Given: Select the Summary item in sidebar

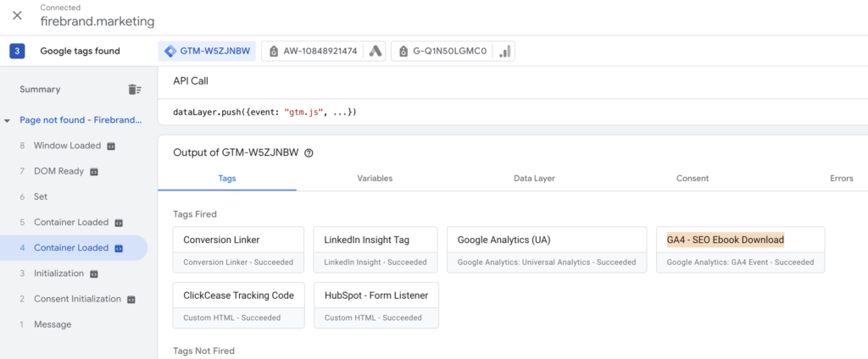Looking at the screenshot, I should 40,90.
